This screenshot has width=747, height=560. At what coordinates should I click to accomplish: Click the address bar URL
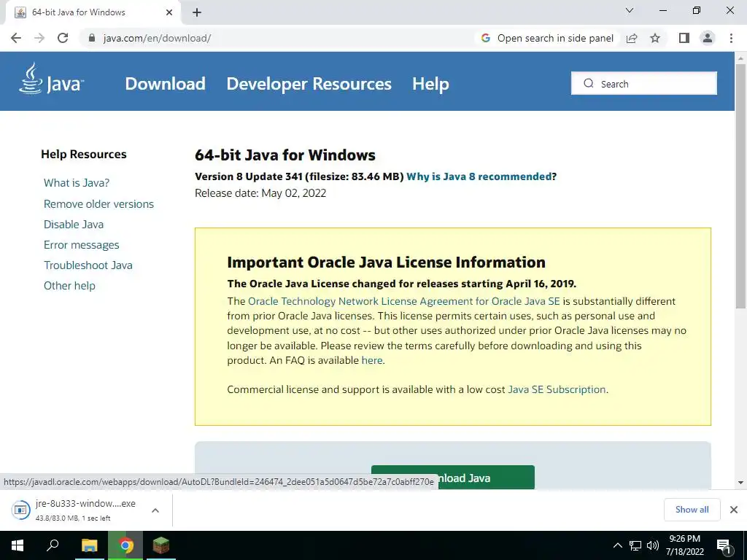click(158, 38)
